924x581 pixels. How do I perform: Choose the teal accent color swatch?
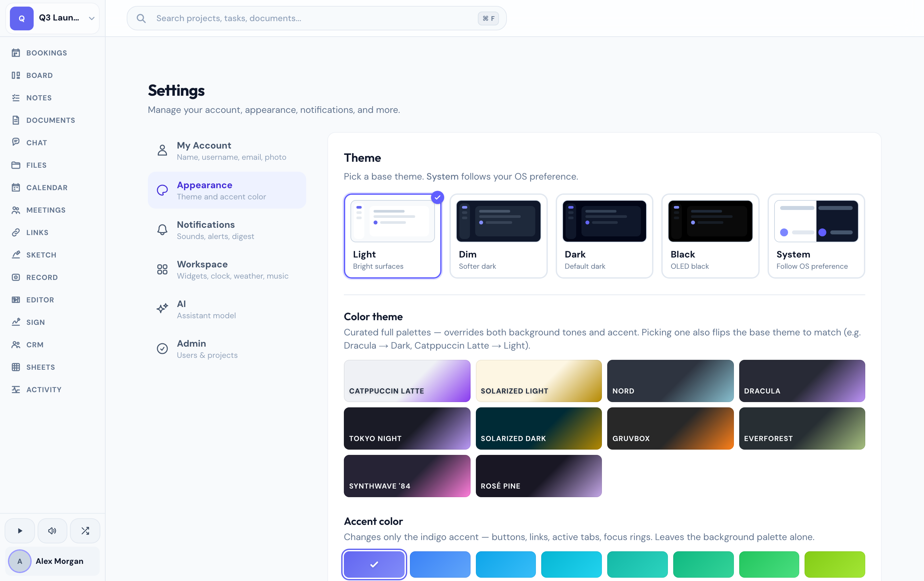tap(637, 564)
